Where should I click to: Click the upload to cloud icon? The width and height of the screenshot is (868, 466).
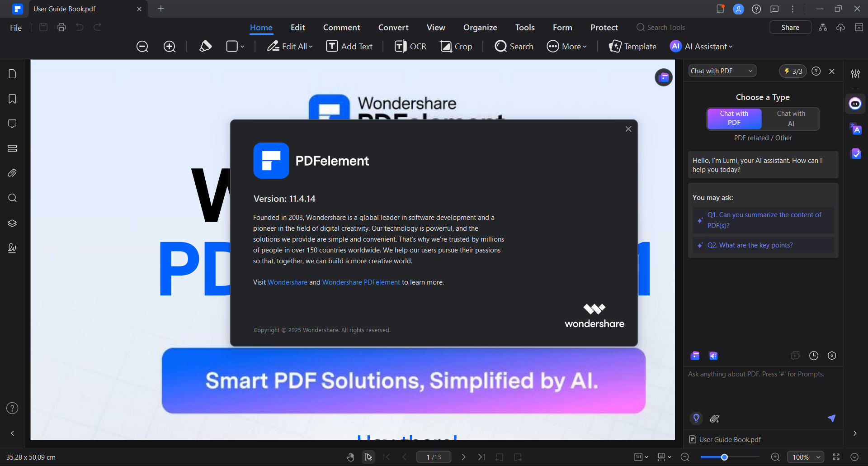tap(840, 27)
